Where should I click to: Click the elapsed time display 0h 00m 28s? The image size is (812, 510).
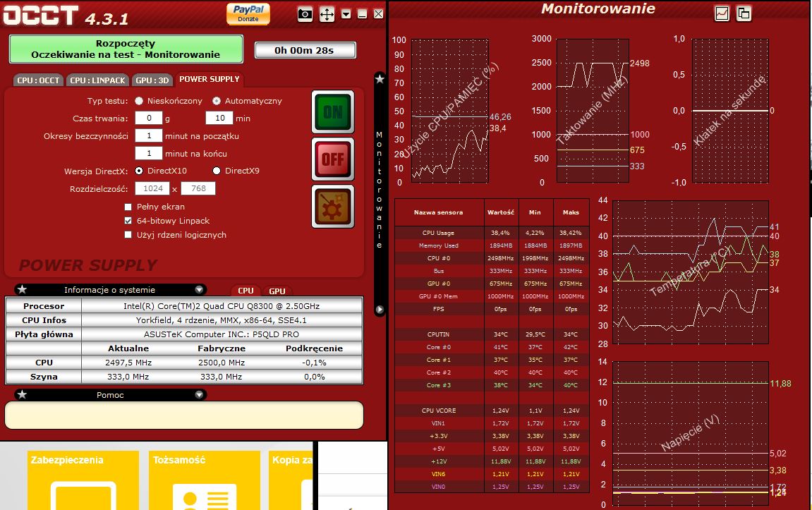305,50
